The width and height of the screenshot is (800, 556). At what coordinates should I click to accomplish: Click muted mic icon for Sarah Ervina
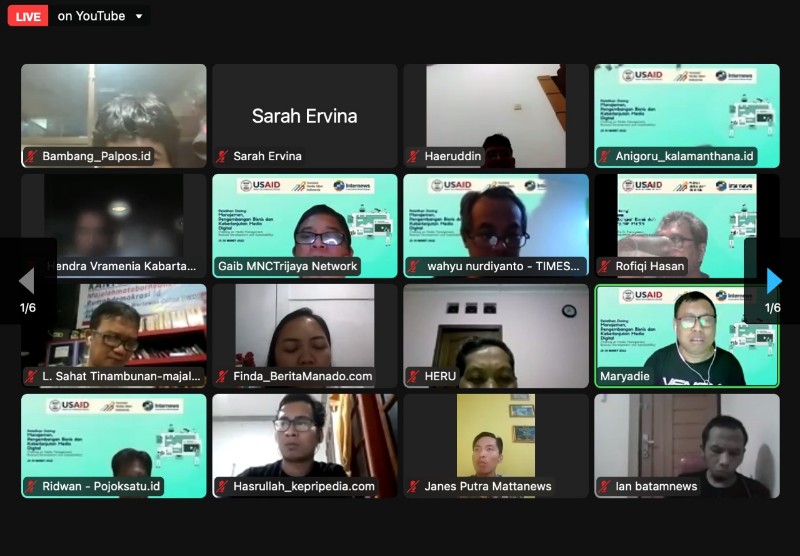point(222,156)
